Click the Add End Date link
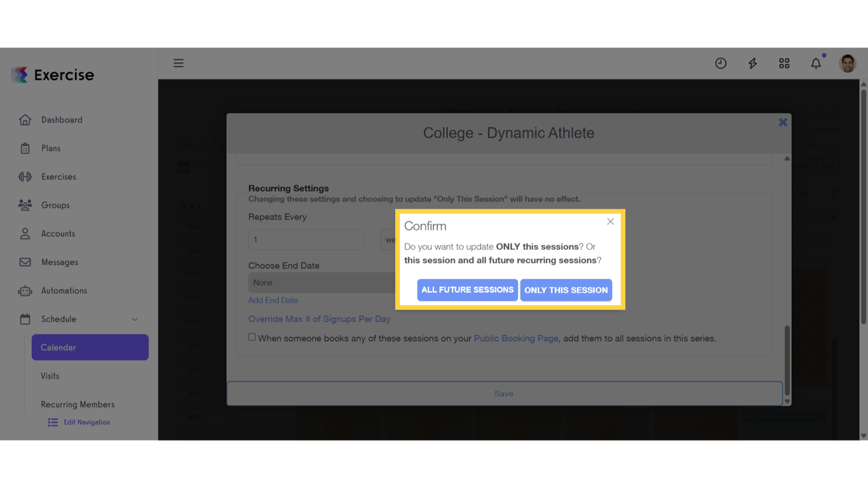 (273, 299)
